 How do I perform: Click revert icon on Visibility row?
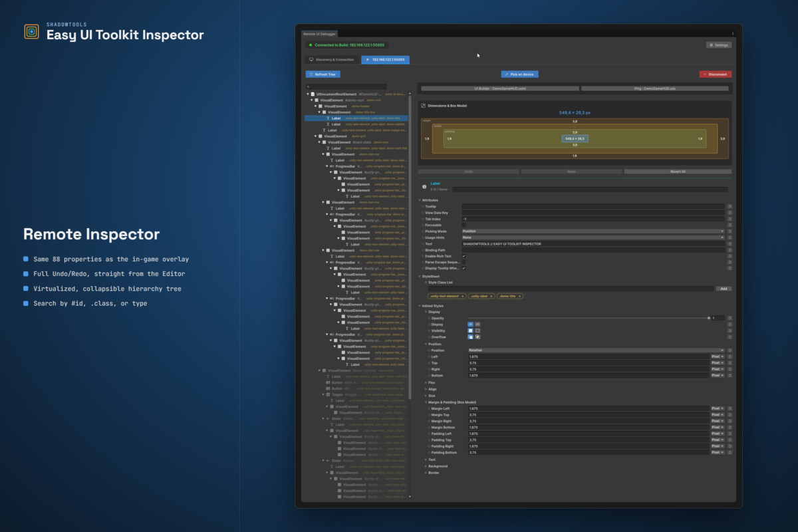pos(730,331)
